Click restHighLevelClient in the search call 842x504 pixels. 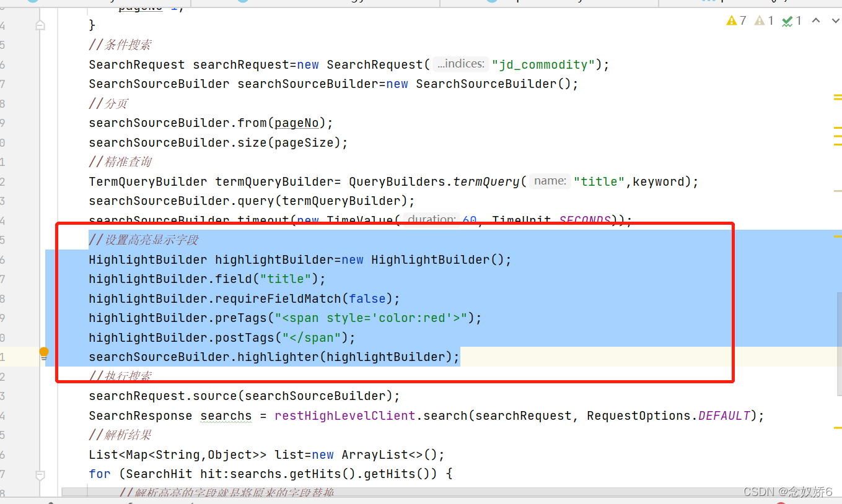tap(345, 415)
